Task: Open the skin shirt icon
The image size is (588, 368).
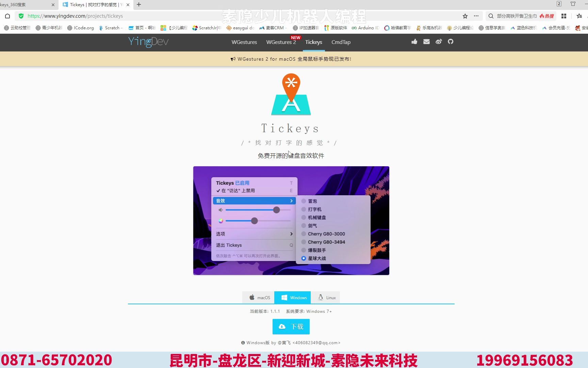Action: tap(573, 4)
